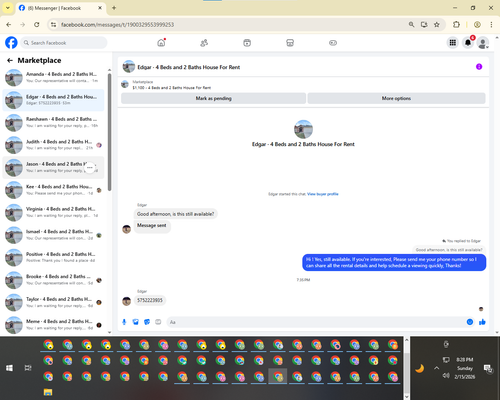Show hidden tray icons chevron

pos(436,368)
